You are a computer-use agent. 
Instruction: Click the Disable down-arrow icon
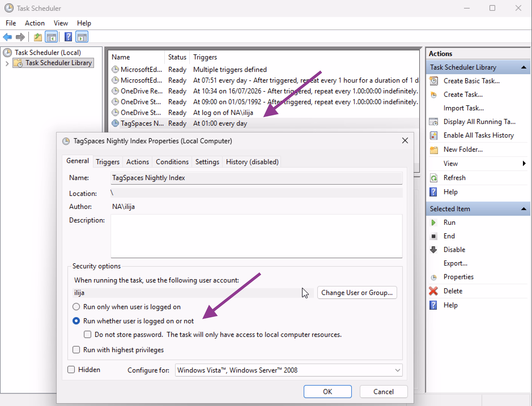[x=433, y=250]
